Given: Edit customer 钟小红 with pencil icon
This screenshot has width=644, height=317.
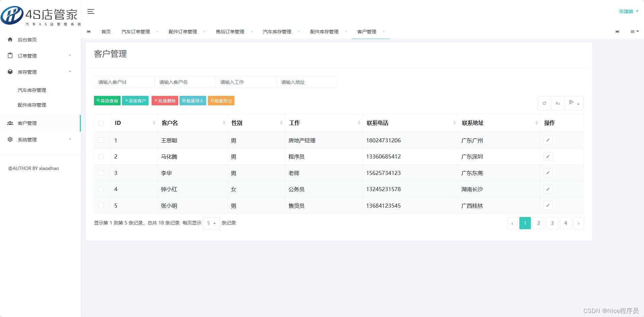Looking at the screenshot, I should point(548,189).
